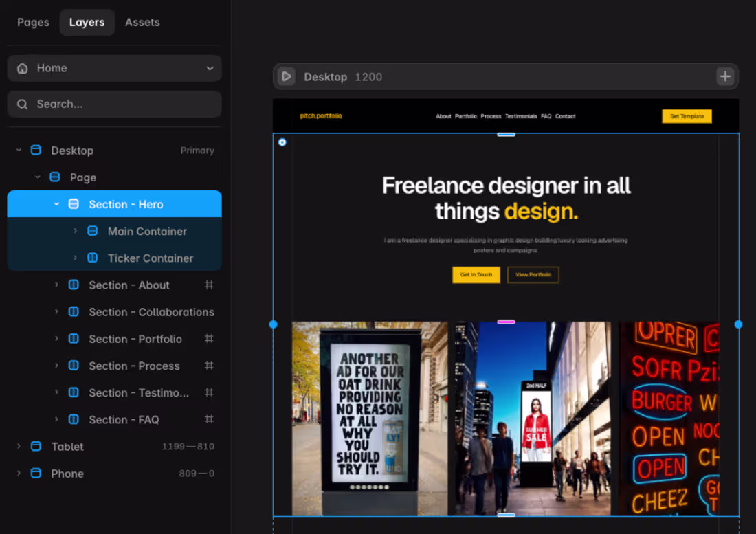Screen dimensions: 756x534
Task: Click the Page layer stack icon
Action: pyautogui.click(x=54, y=177)
